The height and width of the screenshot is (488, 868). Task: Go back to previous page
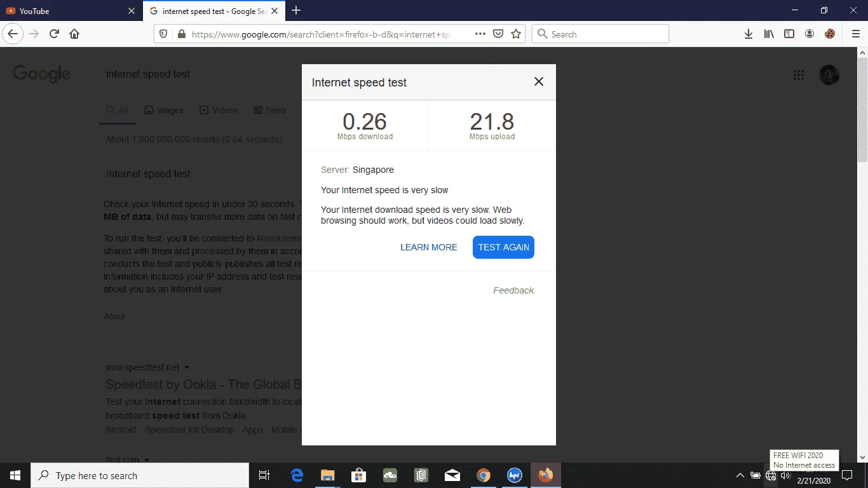pyautogui.click(x=13, y=34)
